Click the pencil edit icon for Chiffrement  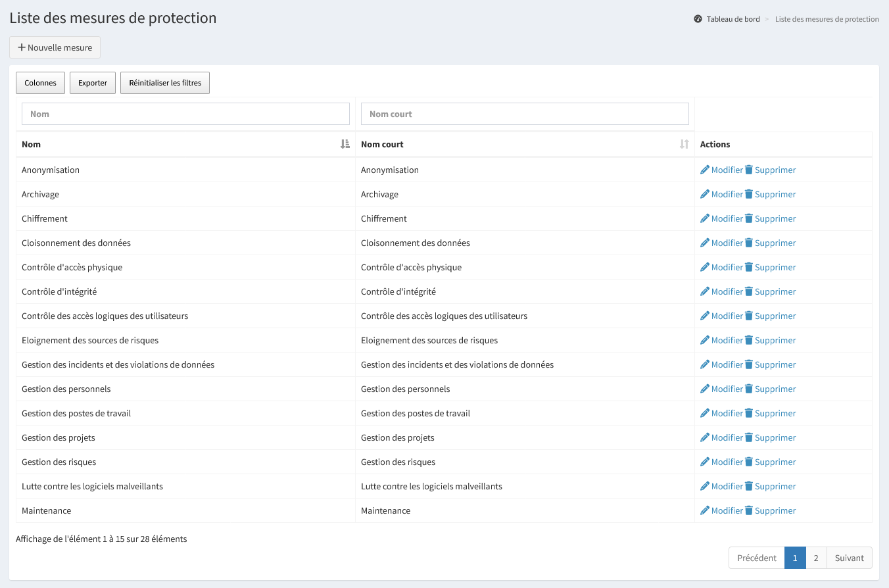[x=705, y=218]
